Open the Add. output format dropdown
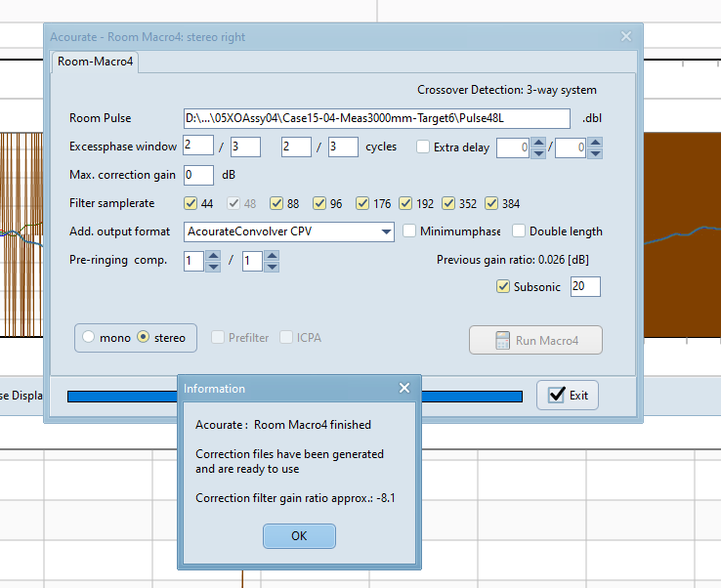 (x=386, y=231)
